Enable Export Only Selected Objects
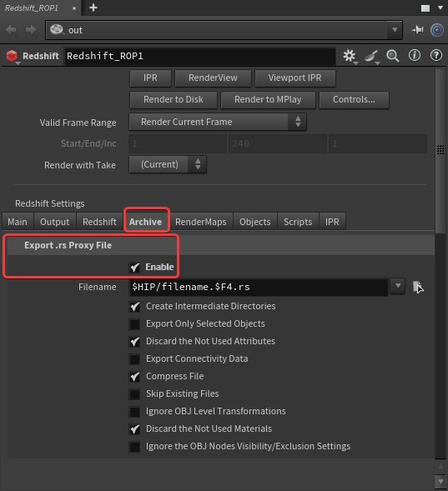The height and width of the screenshot is (491, 448). 135,324
